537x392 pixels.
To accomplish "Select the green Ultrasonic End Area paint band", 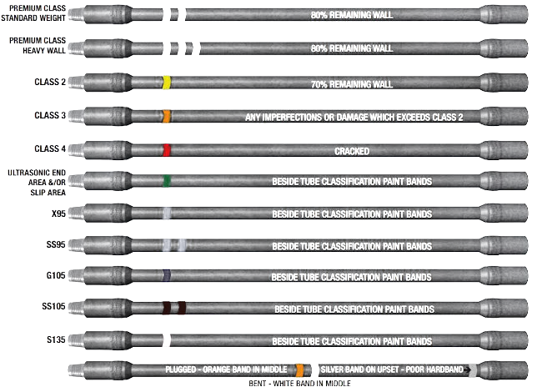I will (x=168, y=180).
